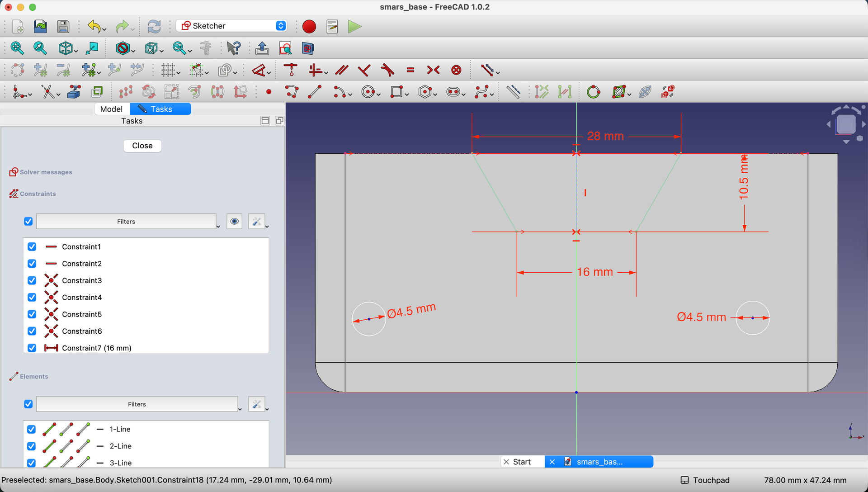Viewport: 868px width, 492px height.
Task: Uncheck the Constraint1 checkbox
Action: click(x=32, y=247)
